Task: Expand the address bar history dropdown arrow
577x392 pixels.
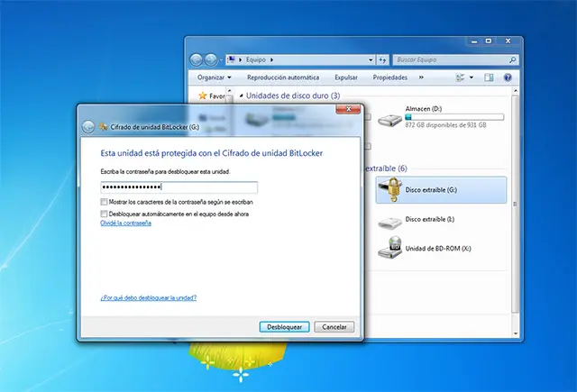Action: [x=370, y=59]
